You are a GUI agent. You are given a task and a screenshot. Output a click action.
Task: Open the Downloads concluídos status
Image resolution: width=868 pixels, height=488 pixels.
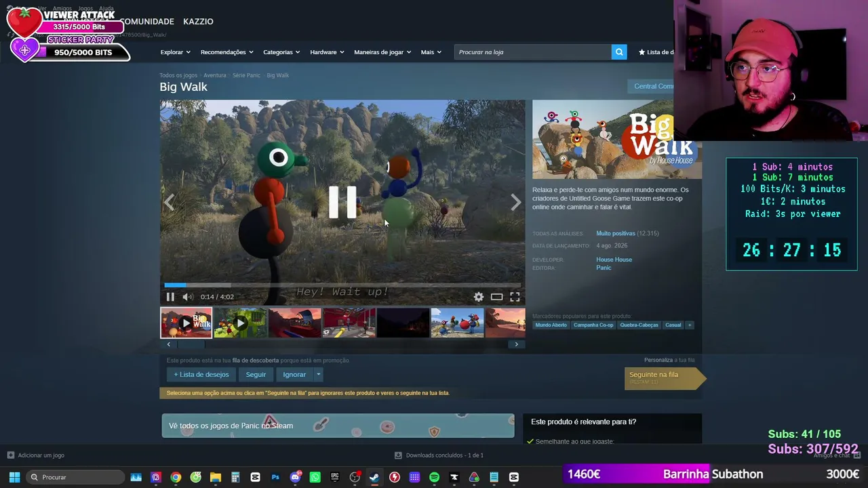[x=439, y=455]
